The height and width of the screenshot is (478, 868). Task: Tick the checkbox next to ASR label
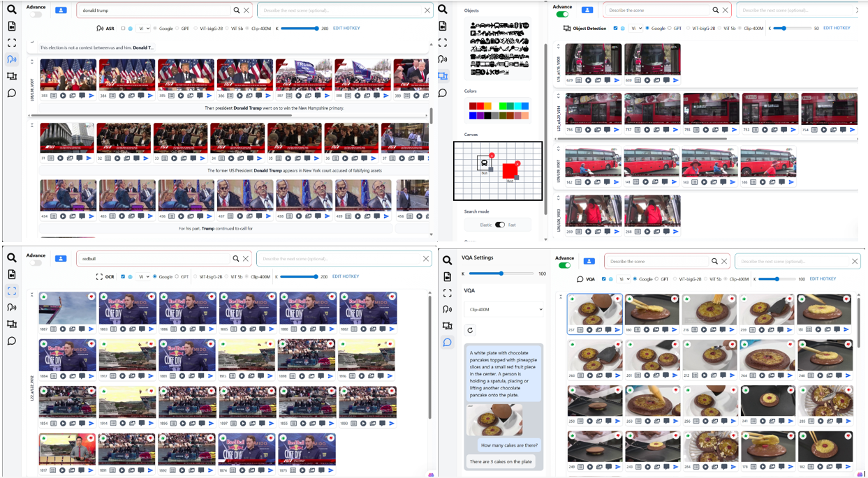tap(123, 29)
